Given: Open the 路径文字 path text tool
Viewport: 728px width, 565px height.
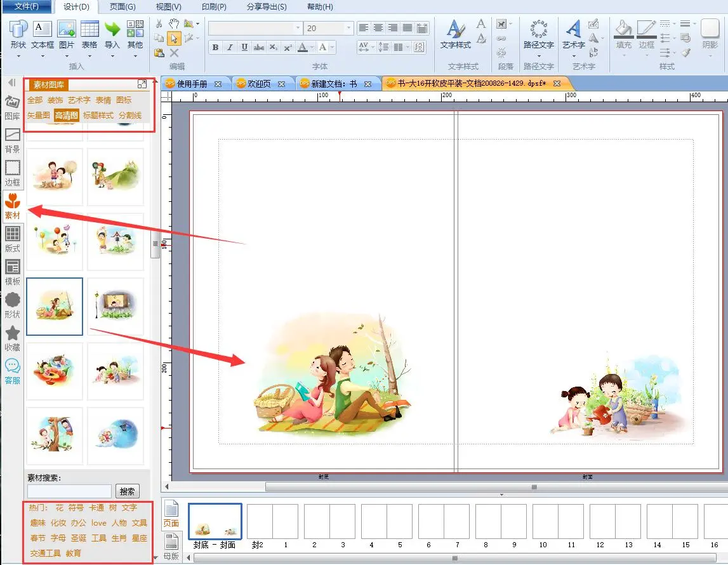Looking at the screenshot, I should coord(539,29).
